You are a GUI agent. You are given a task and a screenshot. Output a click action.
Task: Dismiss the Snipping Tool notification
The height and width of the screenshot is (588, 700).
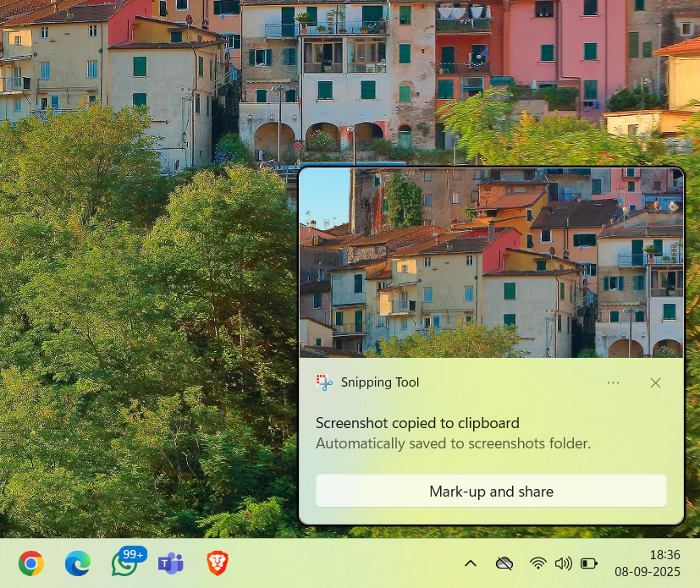coord(655,383)
